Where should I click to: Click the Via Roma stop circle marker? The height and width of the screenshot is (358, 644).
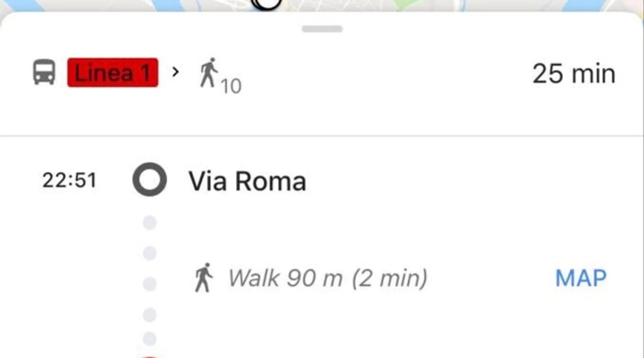point(150,179)
